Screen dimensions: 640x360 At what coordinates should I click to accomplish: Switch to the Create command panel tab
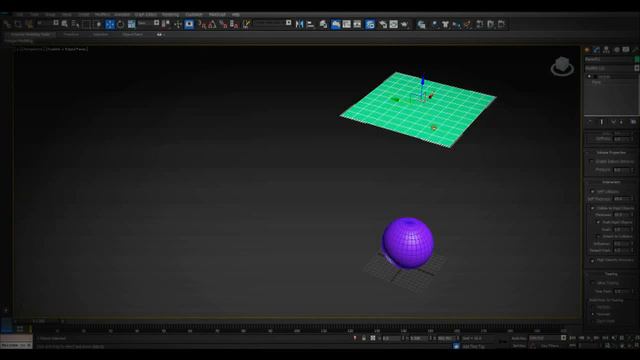587,50
